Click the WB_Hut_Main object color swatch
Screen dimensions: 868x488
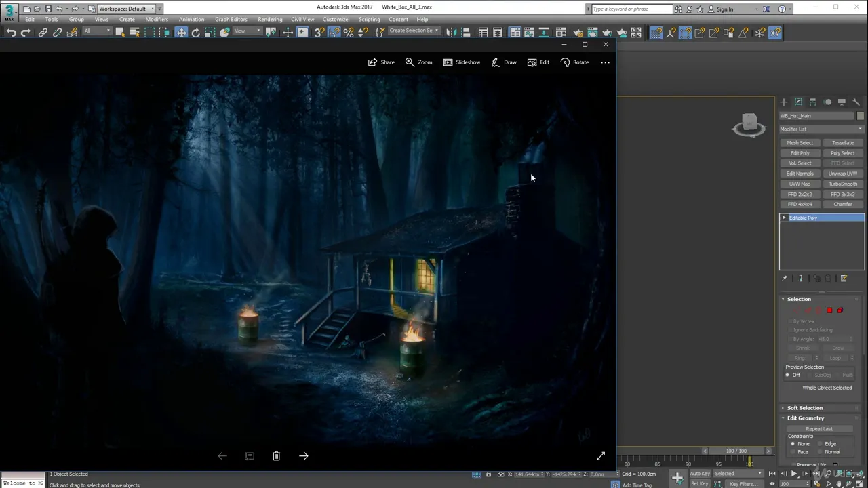(x=861, y=116)
